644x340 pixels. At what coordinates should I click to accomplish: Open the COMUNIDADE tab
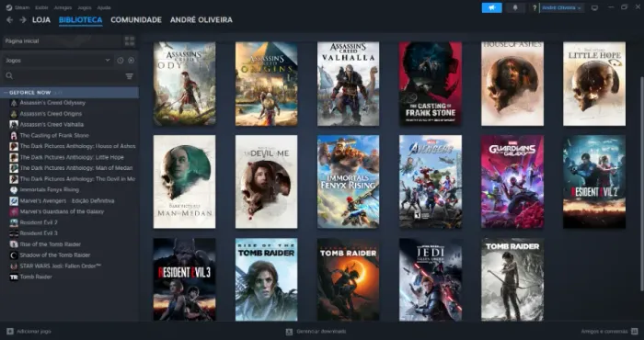[x=136, y=19]
